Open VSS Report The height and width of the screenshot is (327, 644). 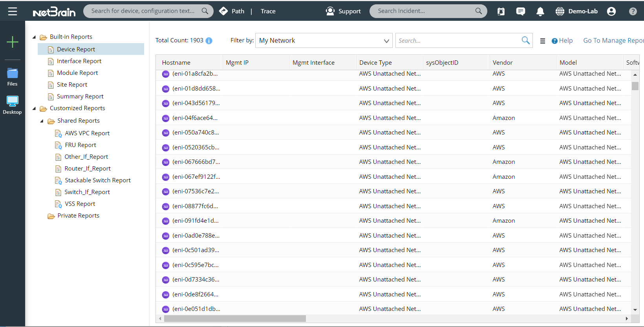click(x=80, y=204)
